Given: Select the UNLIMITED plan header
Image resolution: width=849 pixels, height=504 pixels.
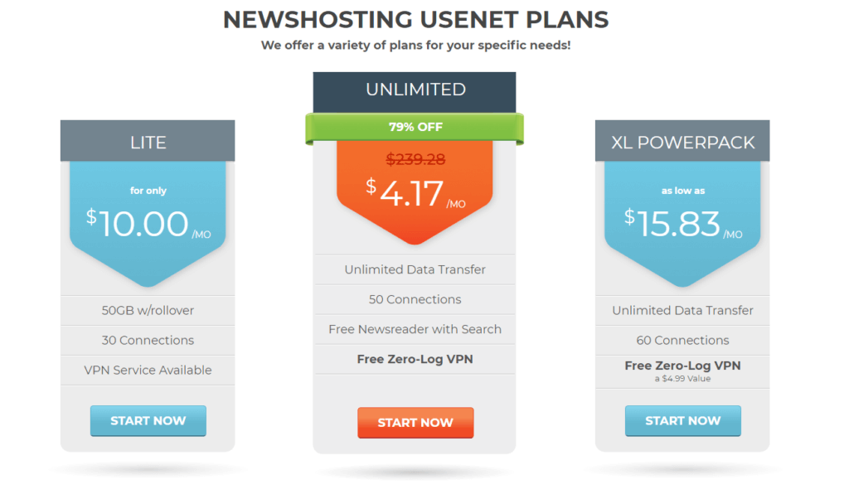Looking at the screenshot, I should [415, 90].
